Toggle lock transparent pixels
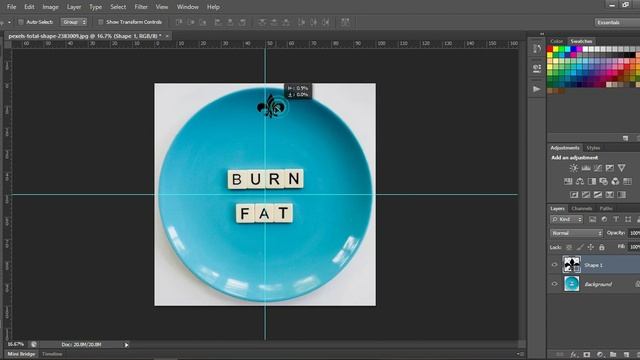Image resolution: width=640 pixels, height=360 pixels. pyautogui.click(x=569, y=247)
